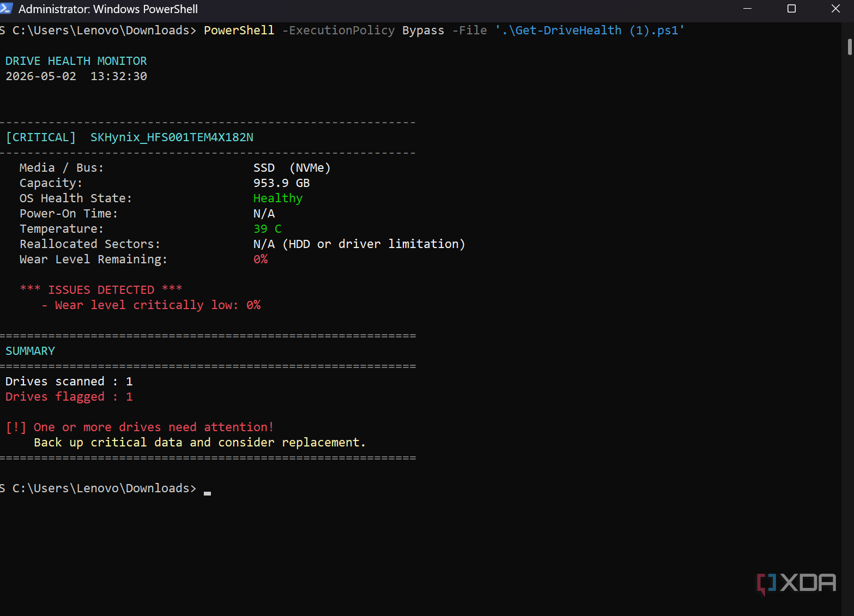
Task: Click the 'Reallocated Sectors:' label
Action: (90, 244)
